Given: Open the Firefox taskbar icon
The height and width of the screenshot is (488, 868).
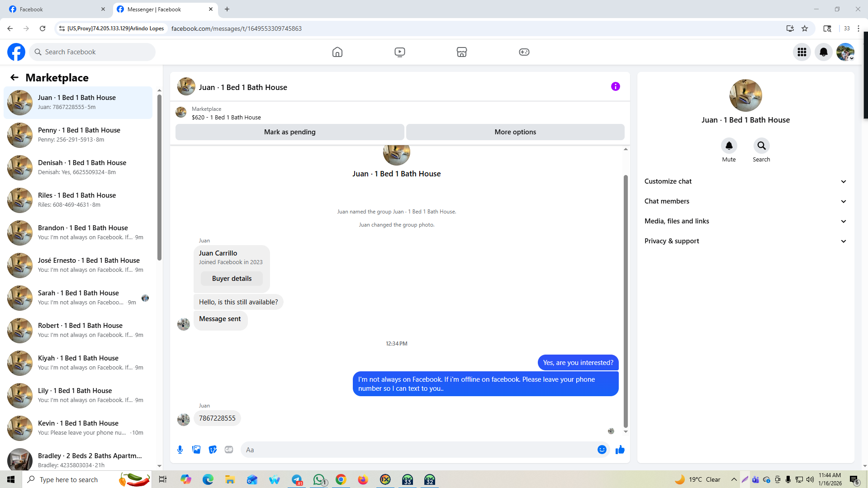Looking at the screenshot, I should (363, 479).
